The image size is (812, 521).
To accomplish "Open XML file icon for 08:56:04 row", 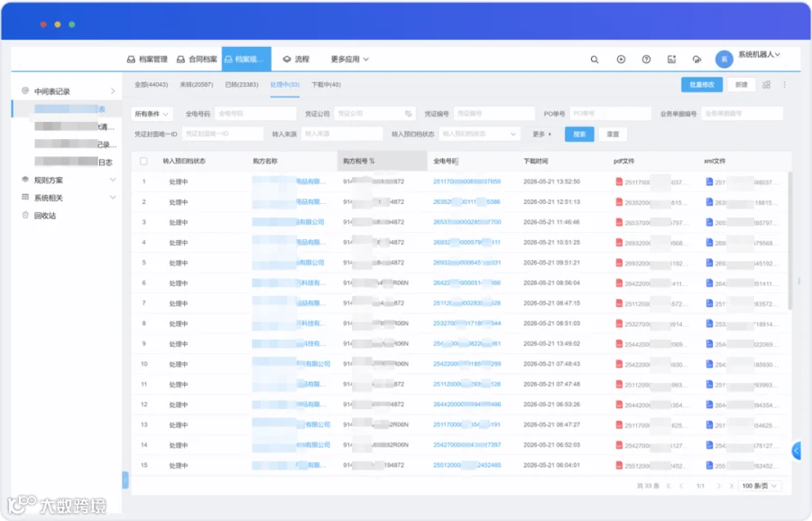I will pos(709,283).
